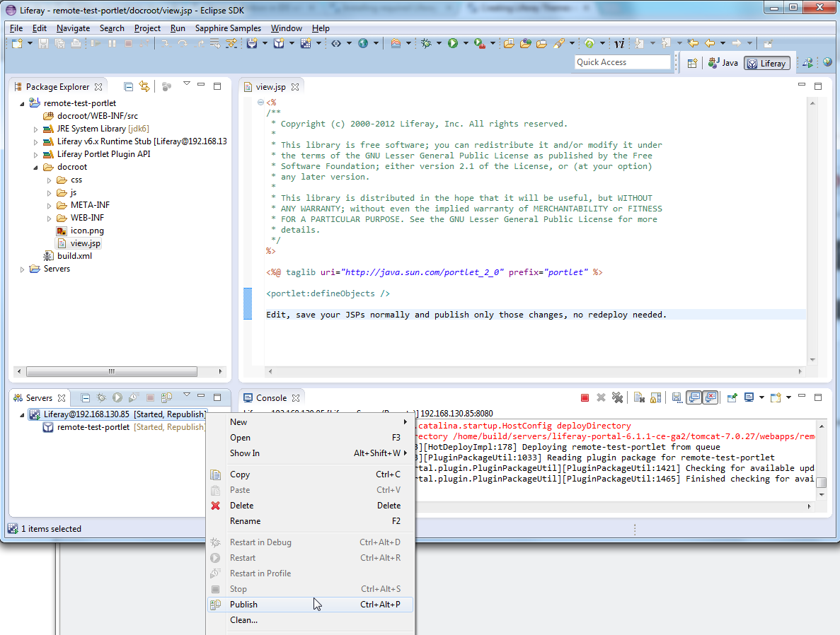840x635 pixels.
Task: Toggle Show Console on standard error
Action: pos(710,398)
